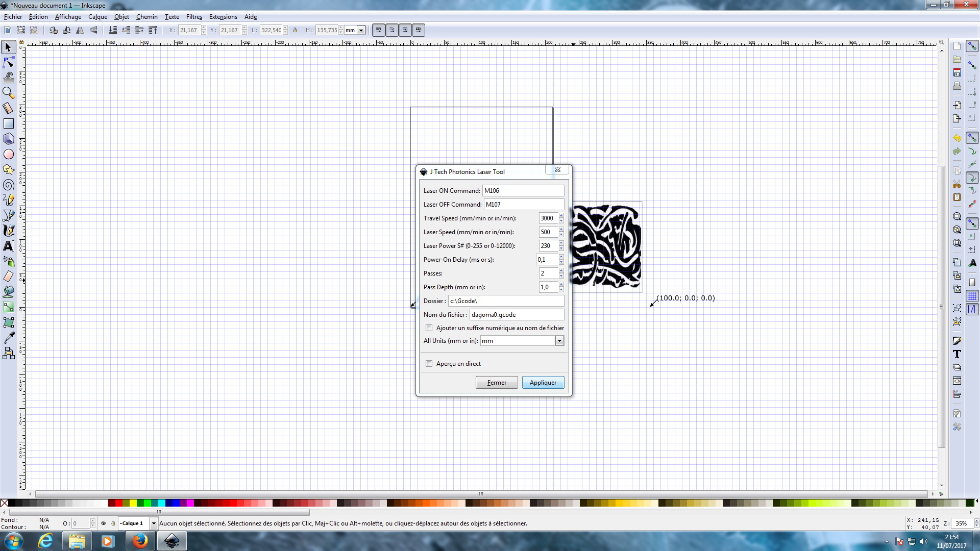Enable the 'Aperçu en direct' checkbox

click(x=429, y=364)
